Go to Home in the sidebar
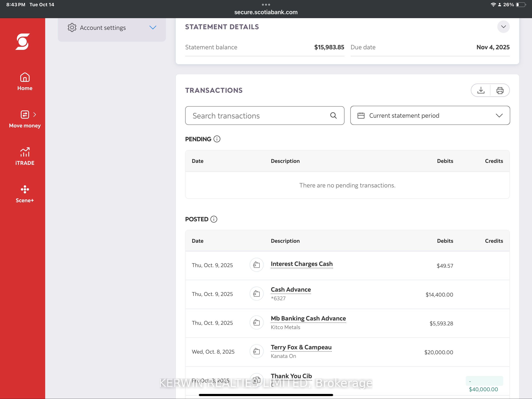Image resolution: width=532 pixels, height=399 pixels. coord(25,82)
